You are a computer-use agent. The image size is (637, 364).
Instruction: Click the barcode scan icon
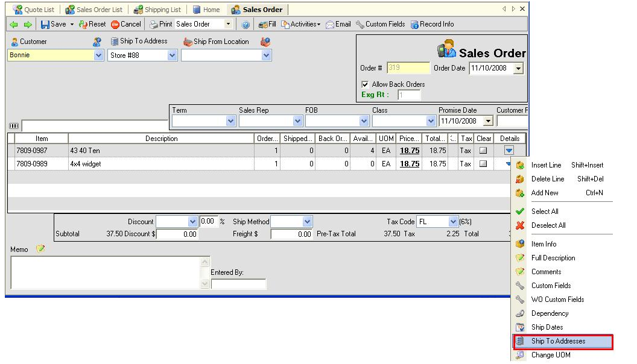[x=14, y=126]
